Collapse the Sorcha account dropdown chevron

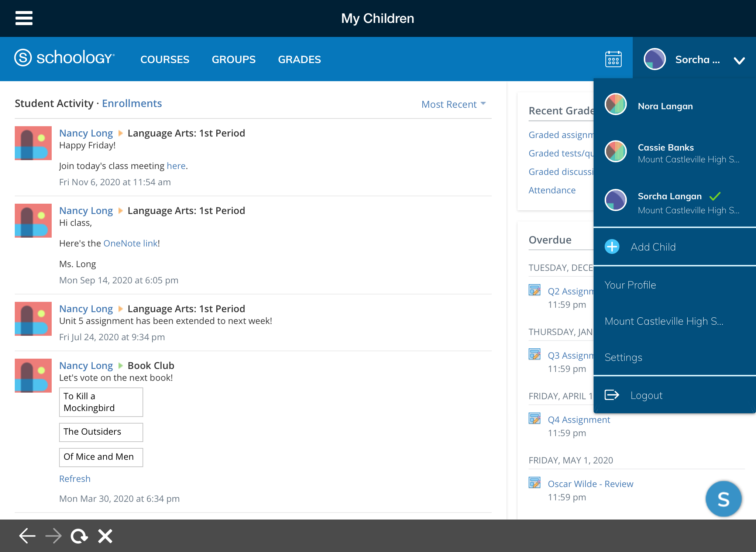(739, 60)
